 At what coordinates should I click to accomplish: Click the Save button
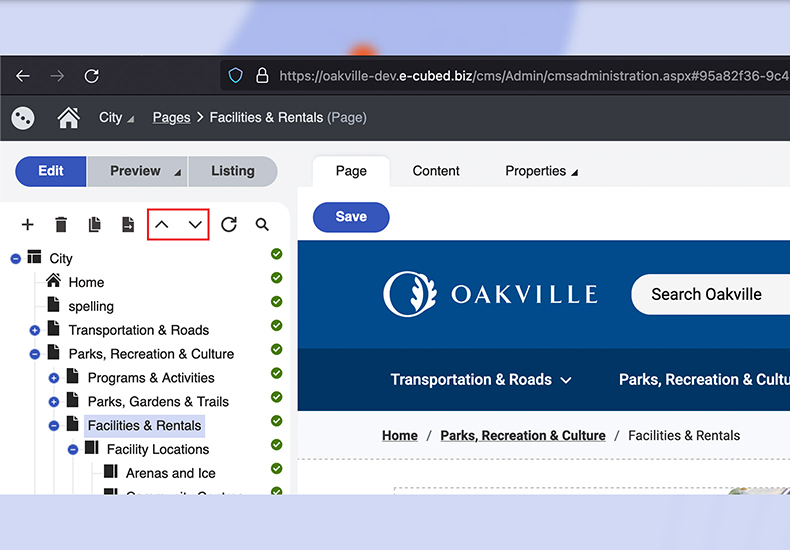click(351, 217)
